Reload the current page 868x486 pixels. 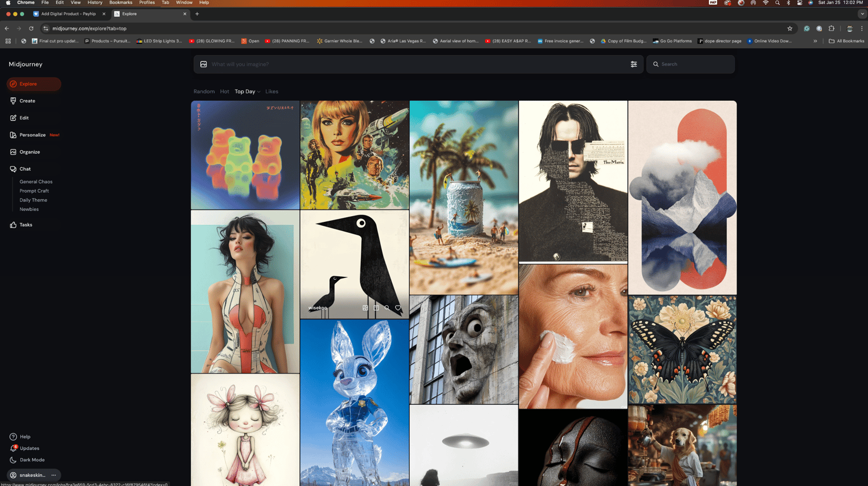click(x=31, y=28)
